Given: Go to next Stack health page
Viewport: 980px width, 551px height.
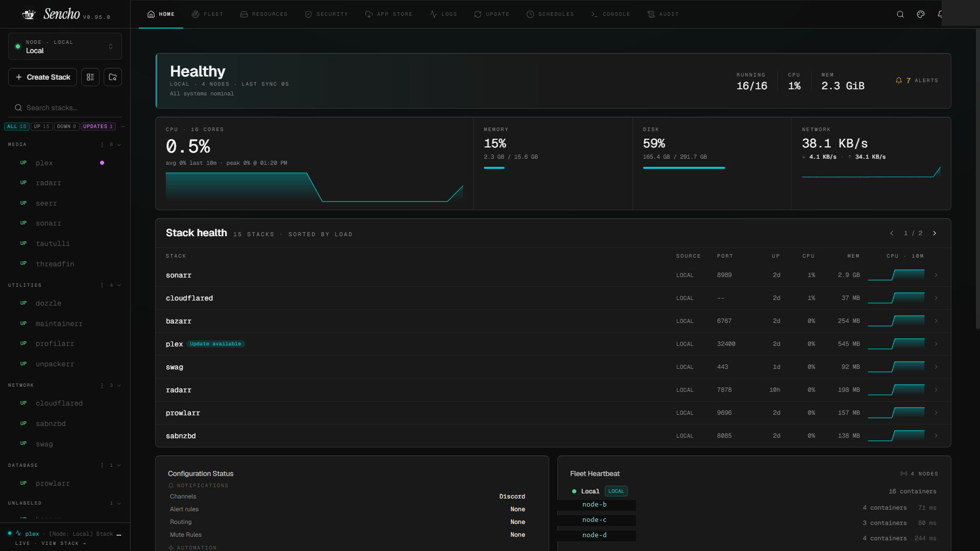Looking at the screenshot, I should (x=935, y=233).
